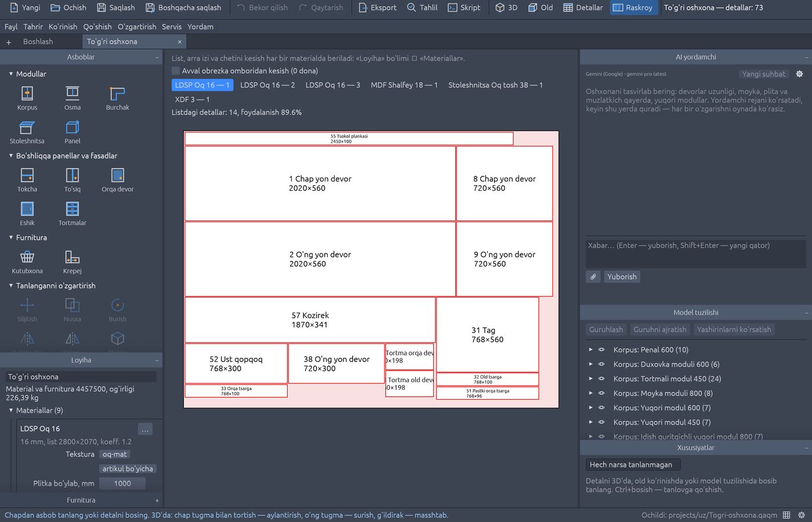Screen dimensions: 812x522
Task: Expand Korpus: Penal 600 (10) node
Action: click(590, 350)
